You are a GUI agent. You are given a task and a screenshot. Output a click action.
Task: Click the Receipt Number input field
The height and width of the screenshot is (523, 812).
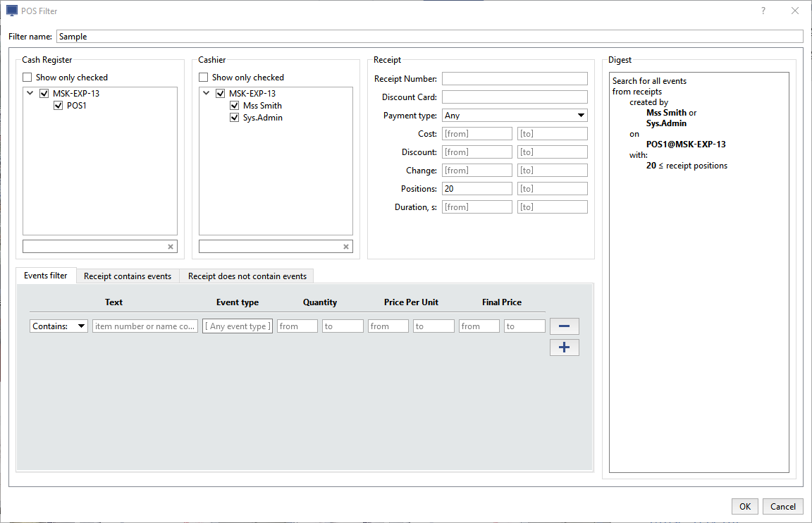click(515, 79)
